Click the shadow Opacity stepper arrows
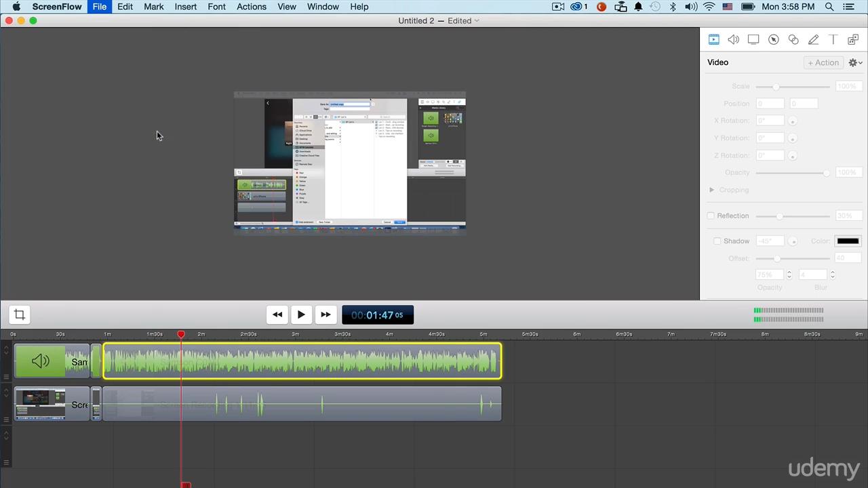The image size is (868, 488). (789, 275)
